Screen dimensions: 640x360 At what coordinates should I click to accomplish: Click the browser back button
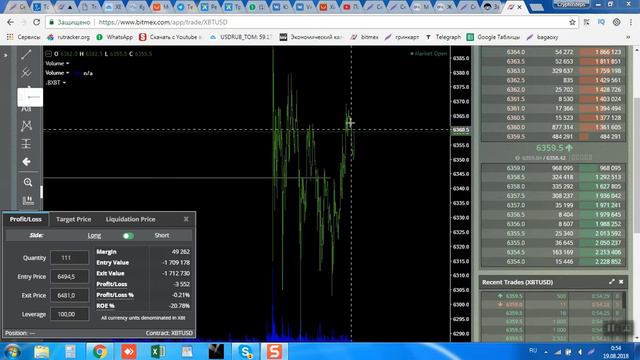tap(10, 22)
